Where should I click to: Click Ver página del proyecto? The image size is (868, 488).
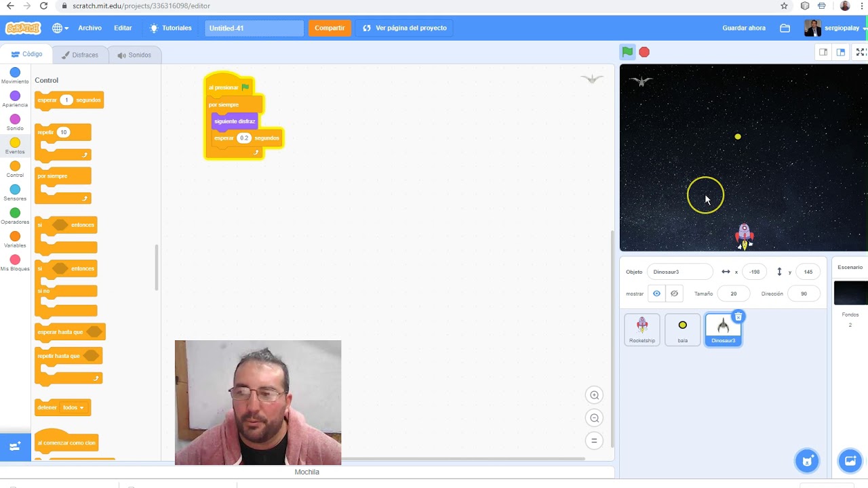point(405,28)
